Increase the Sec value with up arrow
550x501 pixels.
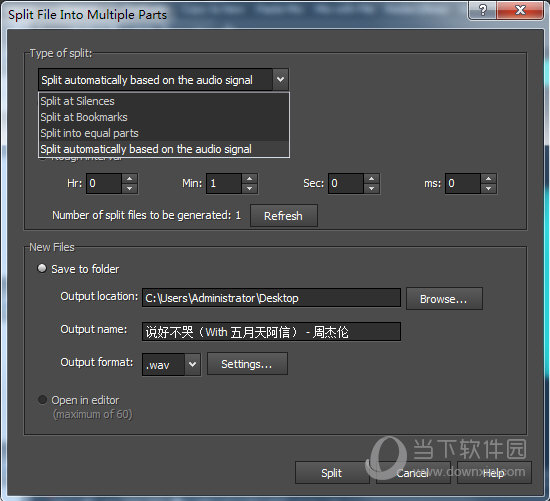pos(371,179)
